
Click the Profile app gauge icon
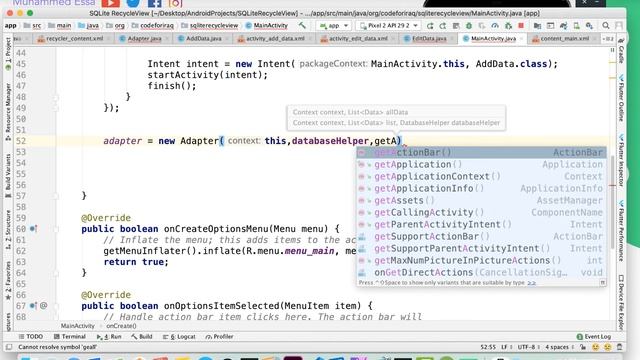(495, 26)
